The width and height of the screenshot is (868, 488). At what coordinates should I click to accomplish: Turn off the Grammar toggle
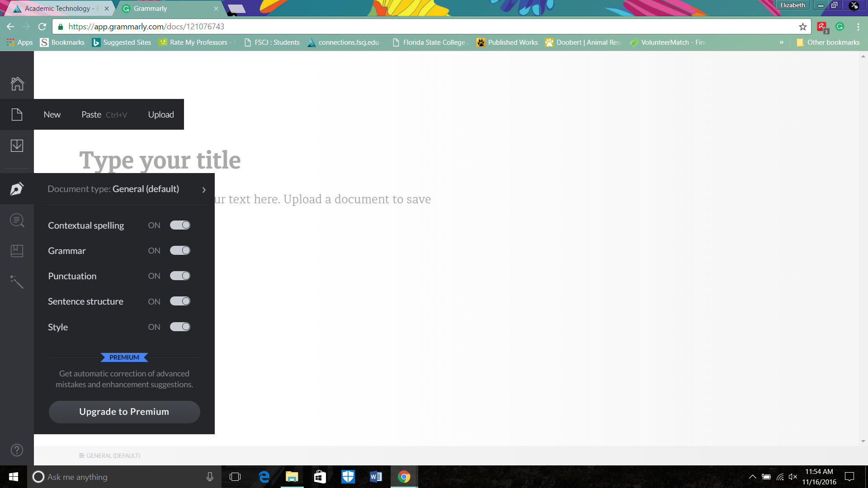[180, 250]
